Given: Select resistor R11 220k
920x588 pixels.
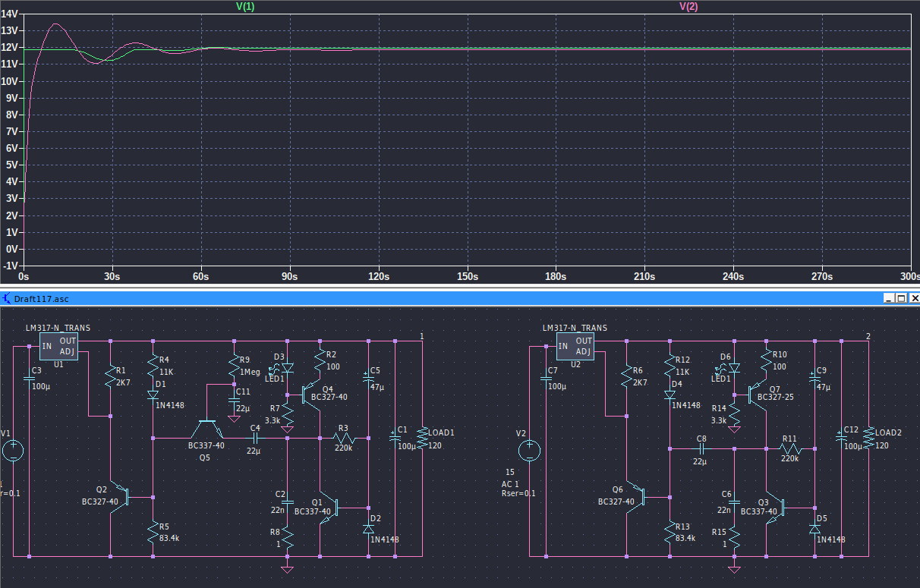Looking at the screenshot, I should click(x=789, y=449).
